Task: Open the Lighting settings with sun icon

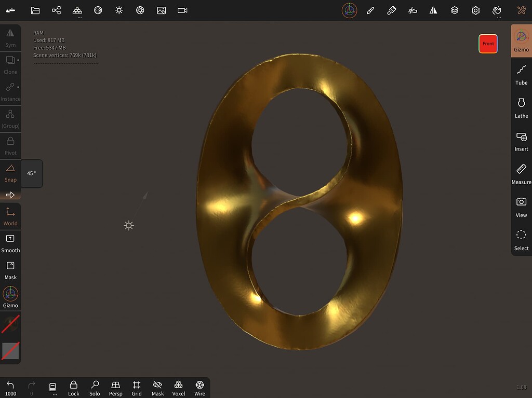Action: [119, 10]
